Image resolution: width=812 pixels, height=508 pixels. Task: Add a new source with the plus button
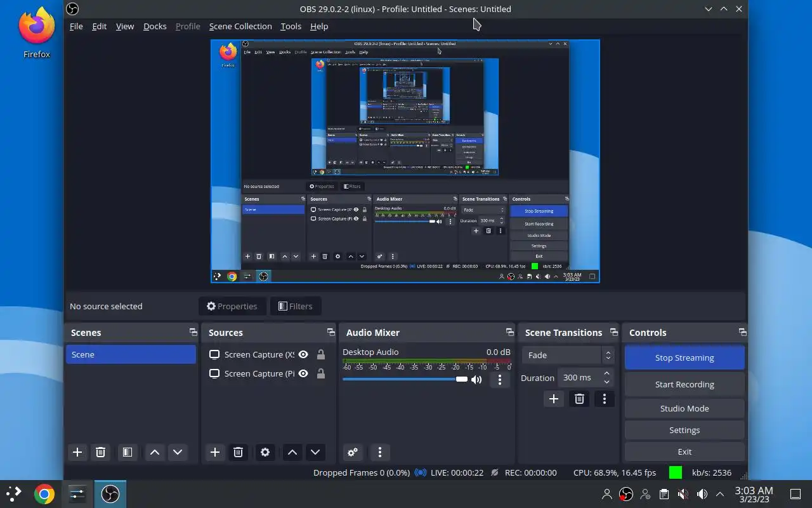(x=215, y=452)
